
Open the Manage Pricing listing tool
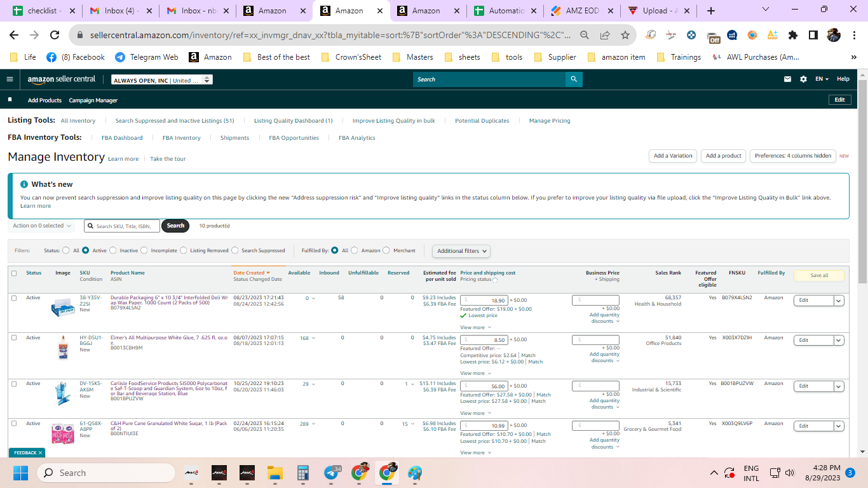550,121
